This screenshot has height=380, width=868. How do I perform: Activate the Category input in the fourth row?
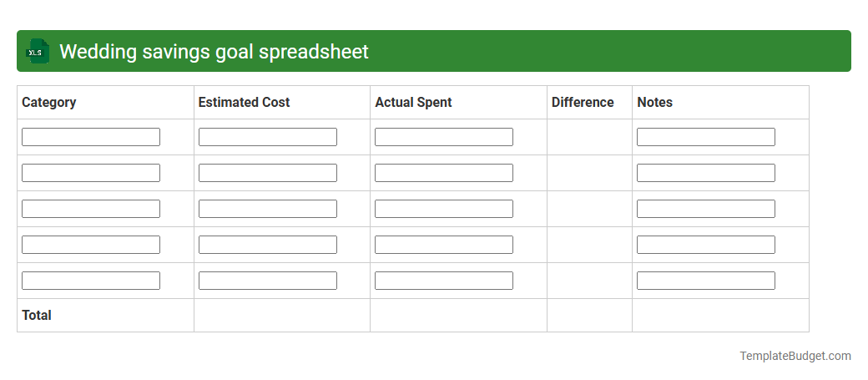91,245
